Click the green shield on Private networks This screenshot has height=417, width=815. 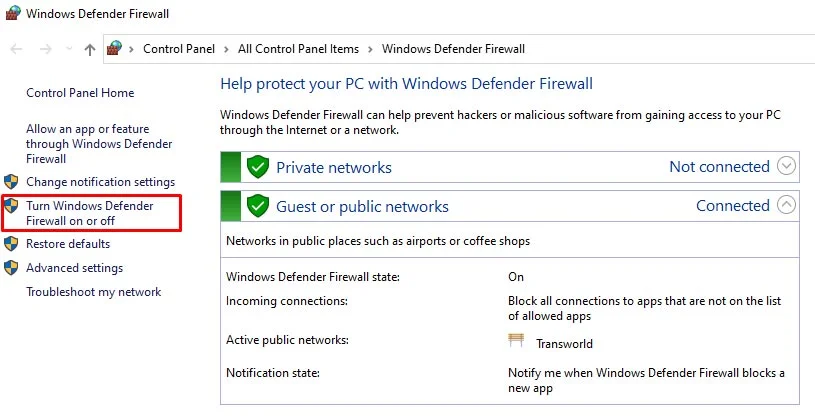pyautogui.click(x=258, y=167)
